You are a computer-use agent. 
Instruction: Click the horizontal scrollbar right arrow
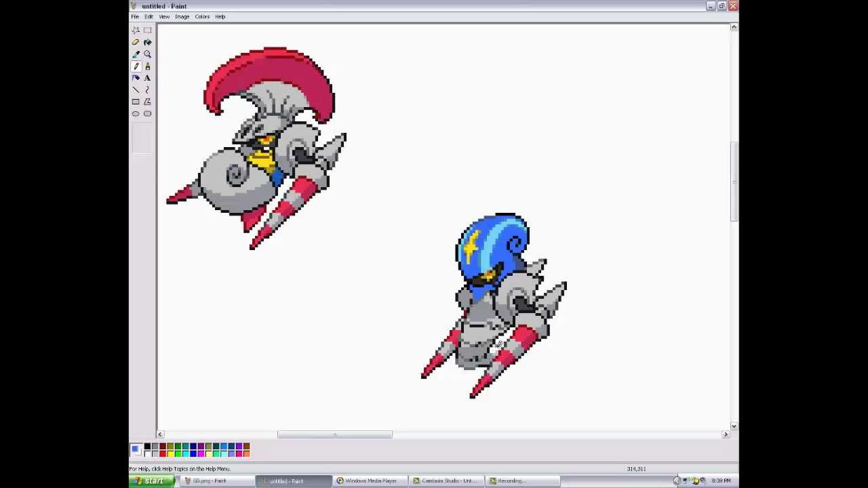(726, 434)
